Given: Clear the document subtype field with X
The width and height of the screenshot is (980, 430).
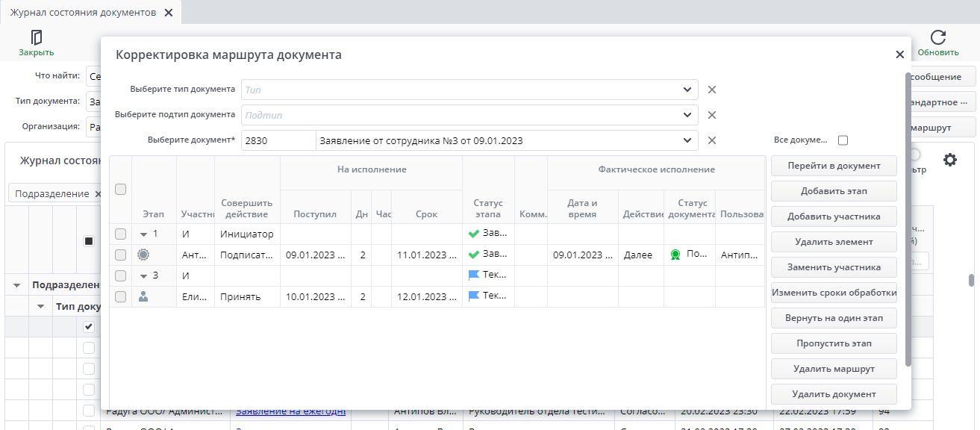Looking at the screenshot, I should (x=711, y=115).
